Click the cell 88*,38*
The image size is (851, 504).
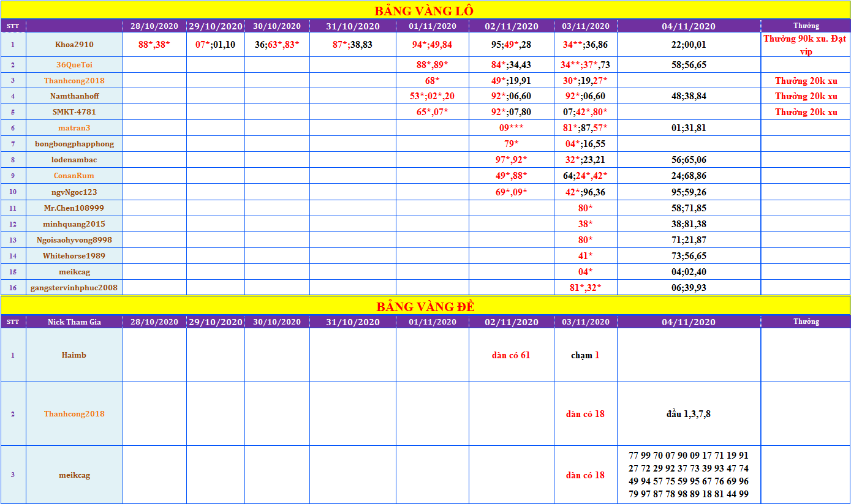click(154, 44)
